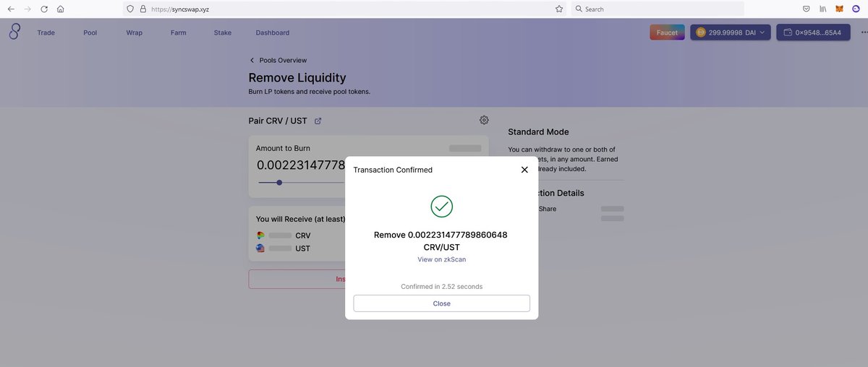Open the CRV / UST pair external link
Image resolution: width=868 pixels, height=367 pixels.
tap(318, 121)
